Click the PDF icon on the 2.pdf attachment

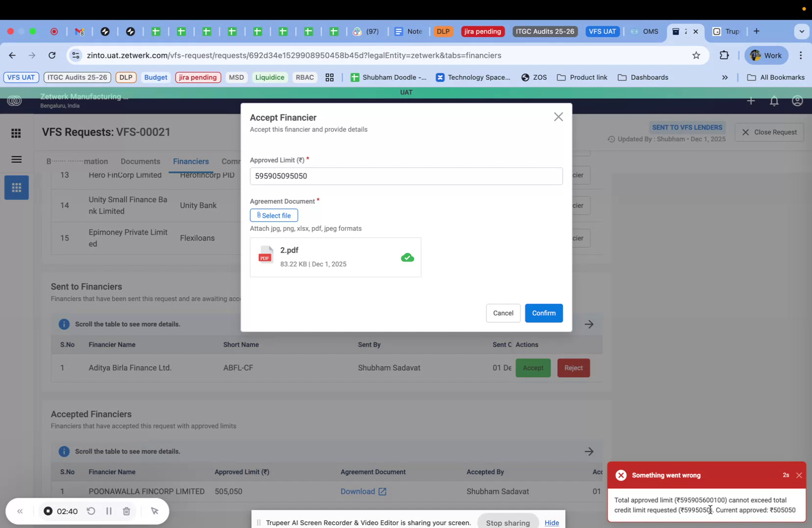click(265, 255)
